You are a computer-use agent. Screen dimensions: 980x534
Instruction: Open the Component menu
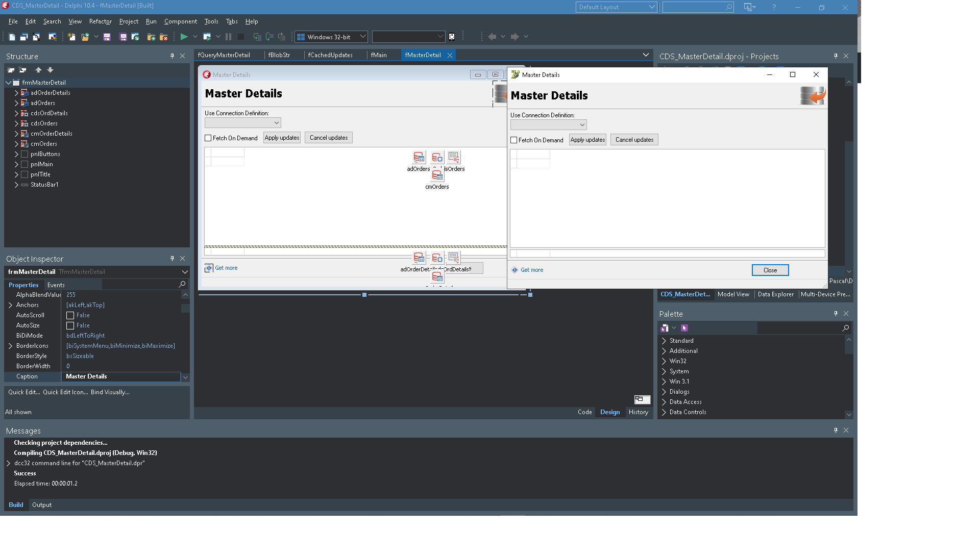[181, 21]
